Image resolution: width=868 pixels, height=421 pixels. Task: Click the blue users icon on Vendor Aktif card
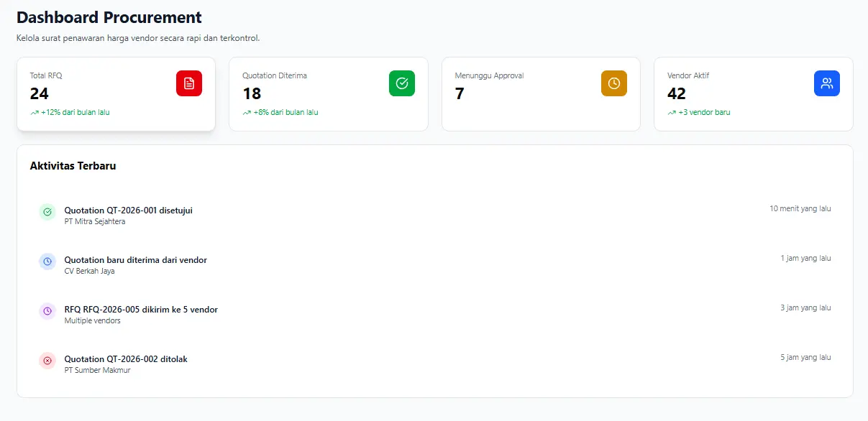(x=826, y=83)
